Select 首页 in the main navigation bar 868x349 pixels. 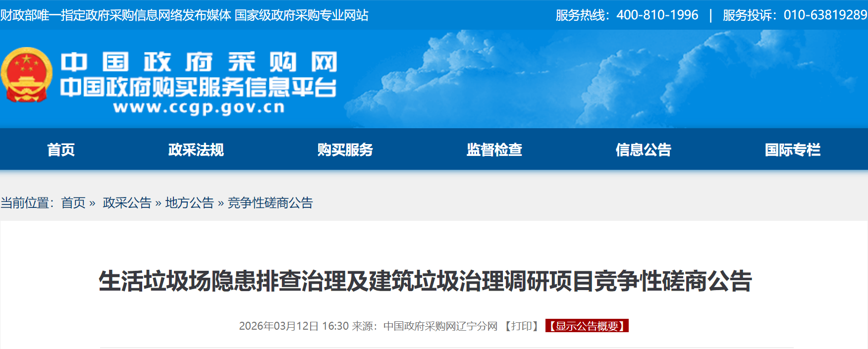pos(61,150)
